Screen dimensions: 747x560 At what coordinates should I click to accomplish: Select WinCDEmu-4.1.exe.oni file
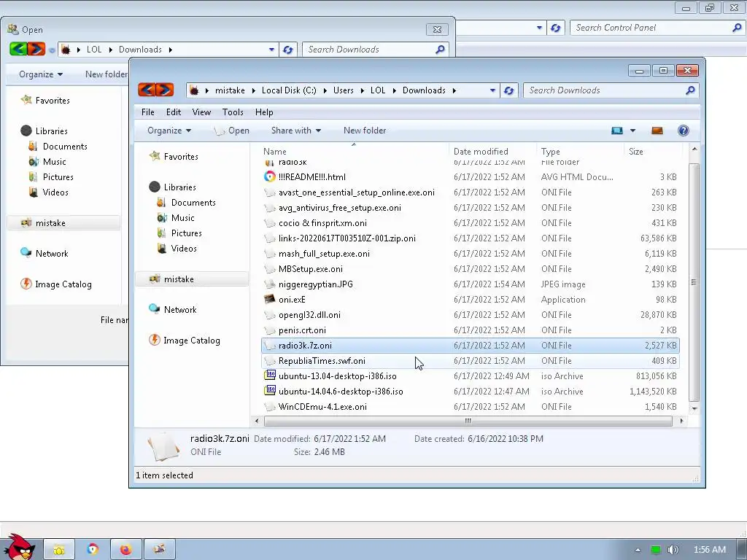point(471,407)
